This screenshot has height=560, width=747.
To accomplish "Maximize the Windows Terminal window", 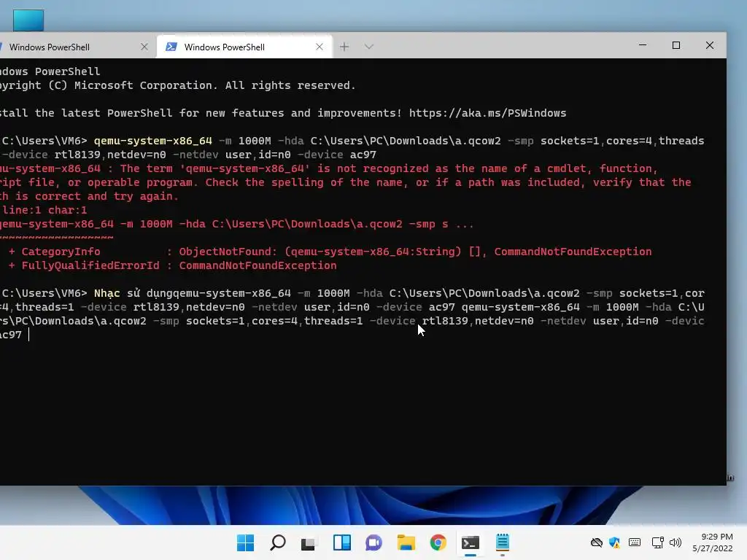I will pyautogui.click(x=676, y=45).
